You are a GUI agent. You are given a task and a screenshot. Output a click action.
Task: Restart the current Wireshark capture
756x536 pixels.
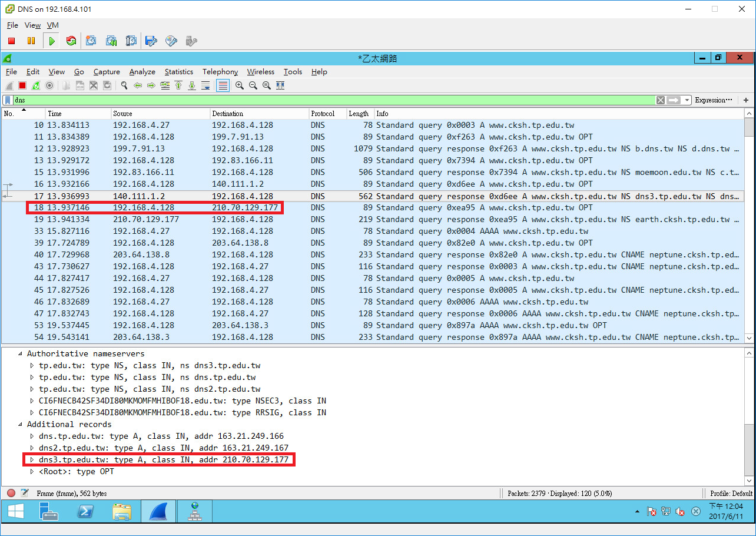[x=36, y=85]
